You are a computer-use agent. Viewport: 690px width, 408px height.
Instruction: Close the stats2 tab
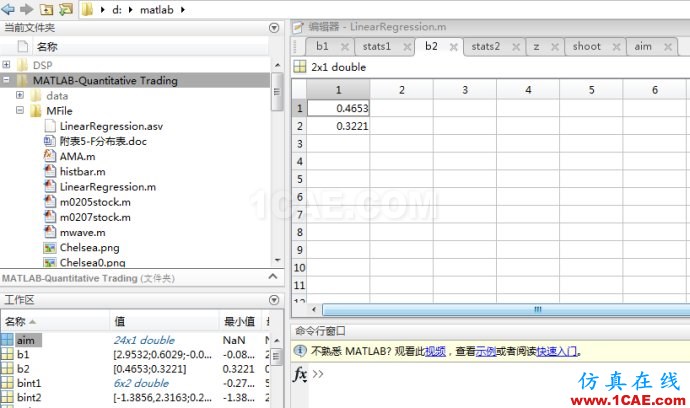(x=516, y=47)
